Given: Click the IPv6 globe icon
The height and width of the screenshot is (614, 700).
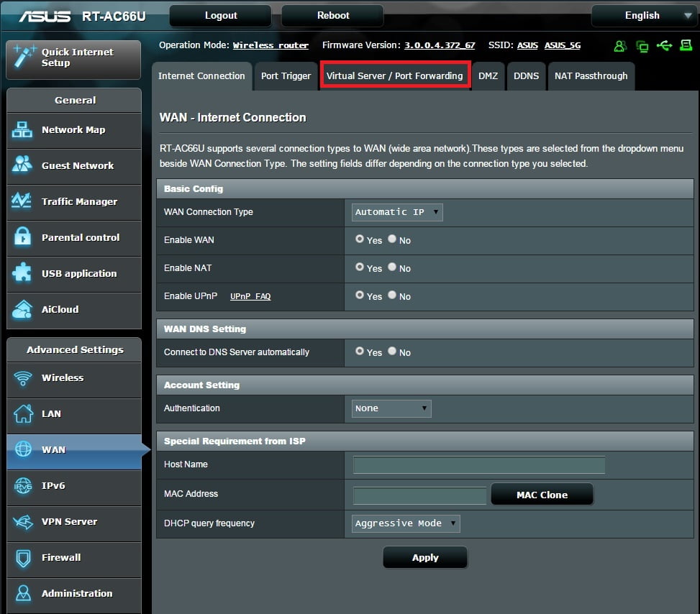Looking at the screenshot, I should pos(23,485).
